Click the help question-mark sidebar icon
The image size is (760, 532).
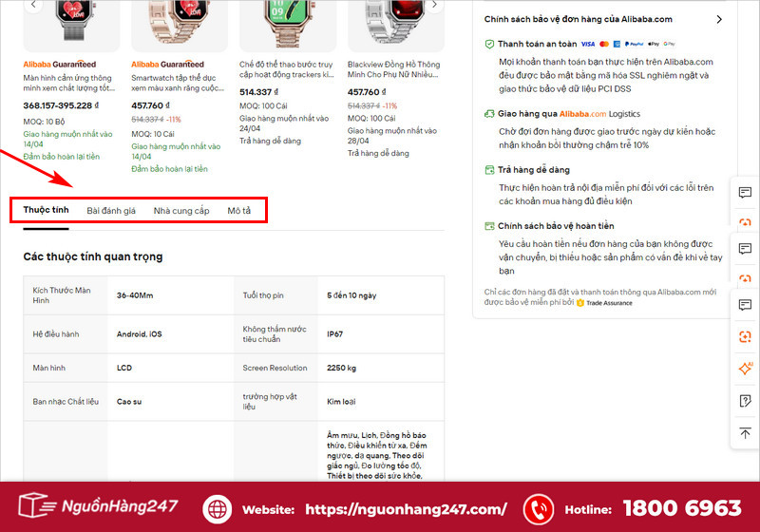pos(745,401)
